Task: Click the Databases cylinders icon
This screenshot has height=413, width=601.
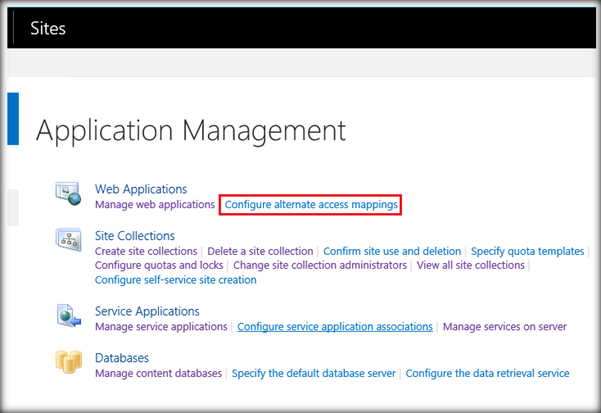Action: point(68,363)
